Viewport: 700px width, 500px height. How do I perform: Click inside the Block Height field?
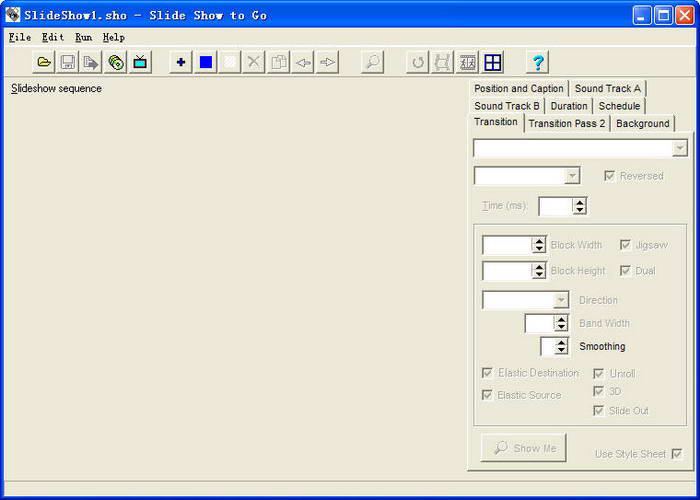[508, 271]
